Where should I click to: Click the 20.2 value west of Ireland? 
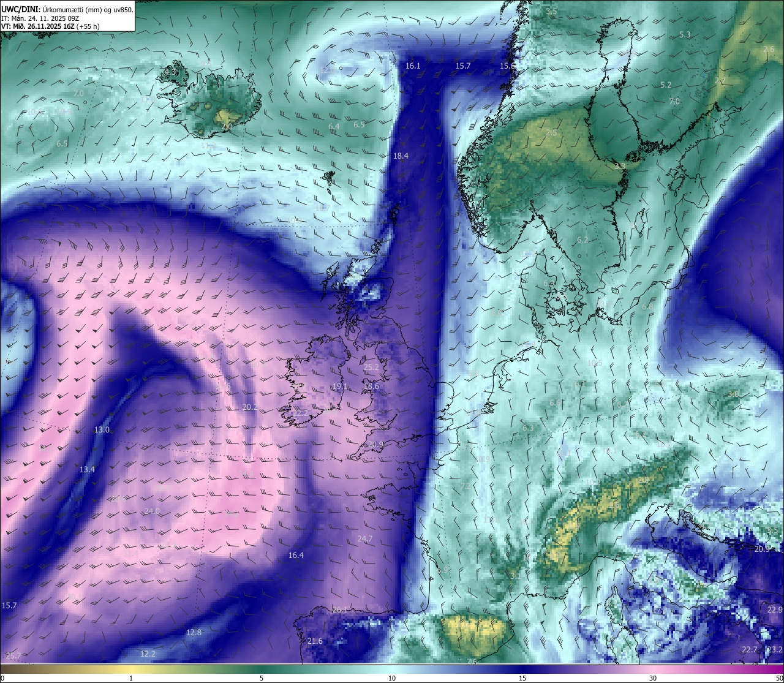[249, 407]
